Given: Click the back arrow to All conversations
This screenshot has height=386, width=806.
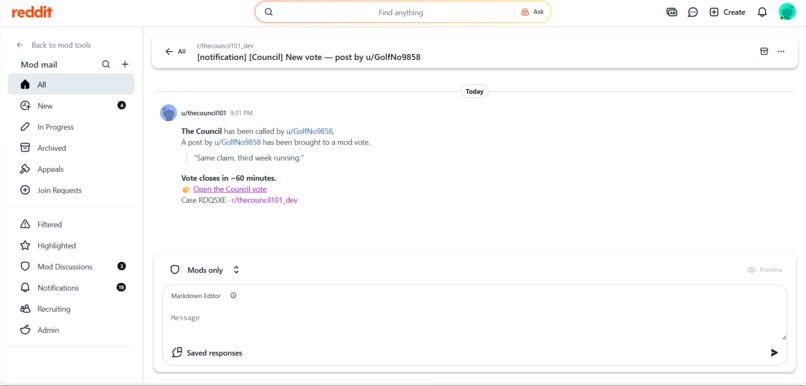Looking at the screenshot, I should coord(175,51).
